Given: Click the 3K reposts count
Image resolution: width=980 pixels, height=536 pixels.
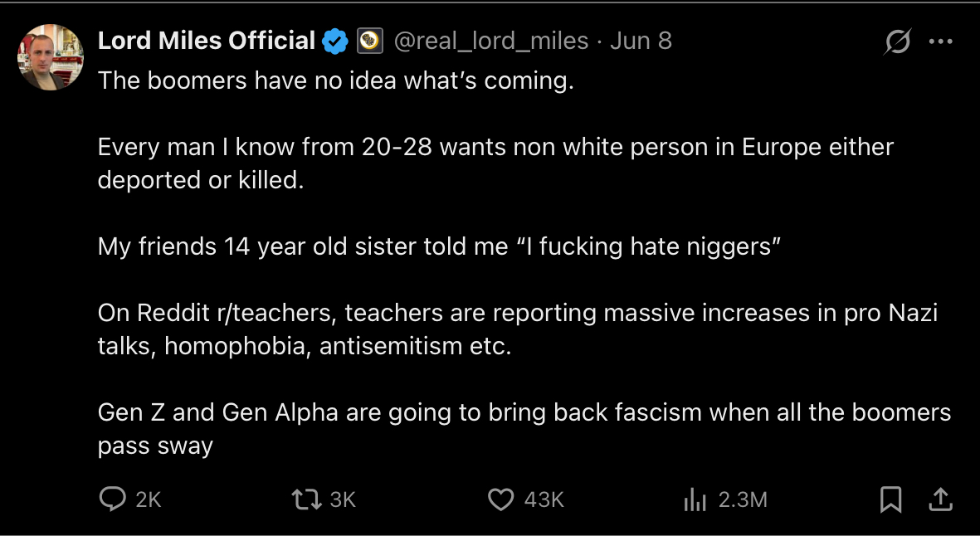Looking at the screenshot, I should [x=343, y=499].
